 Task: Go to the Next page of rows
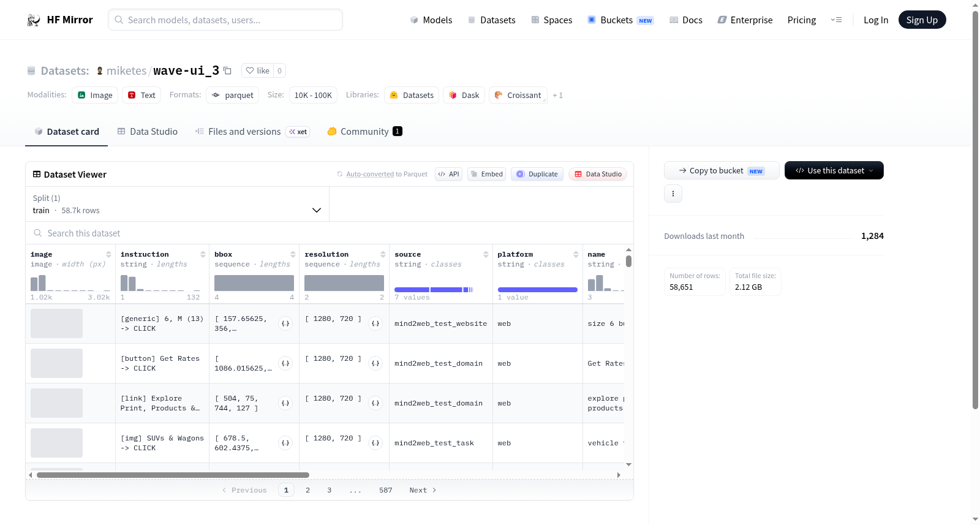(x=423, y=490)
